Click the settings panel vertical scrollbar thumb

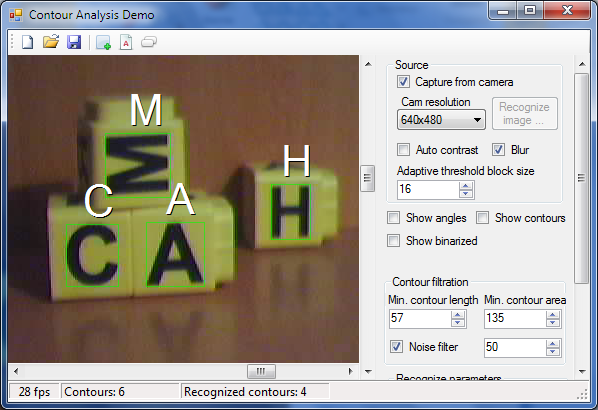click(x=582, y=178)
